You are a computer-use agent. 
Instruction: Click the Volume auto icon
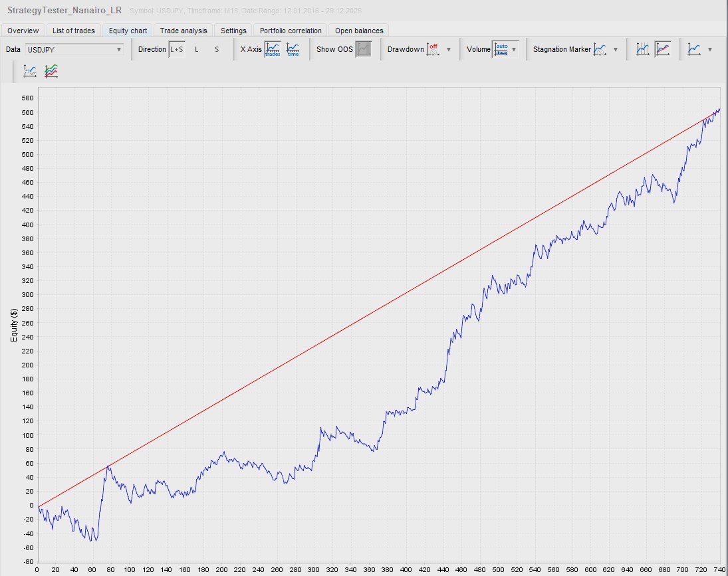coord(501,49)
